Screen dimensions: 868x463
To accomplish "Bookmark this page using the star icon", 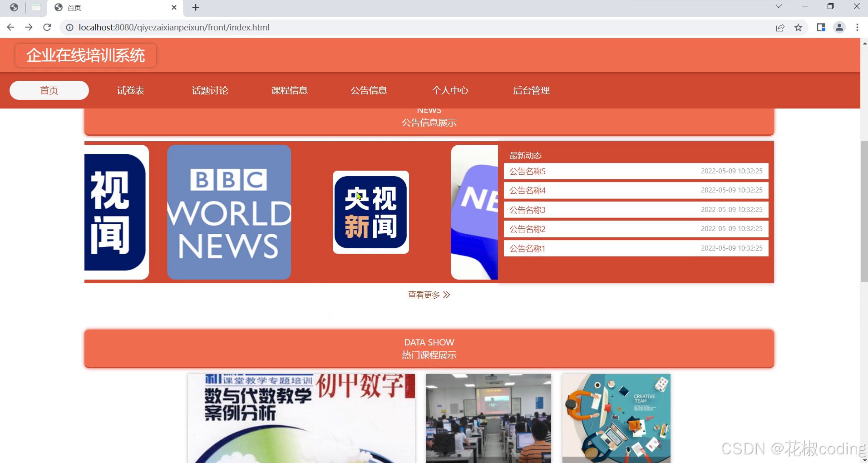I will click(798, 27).
